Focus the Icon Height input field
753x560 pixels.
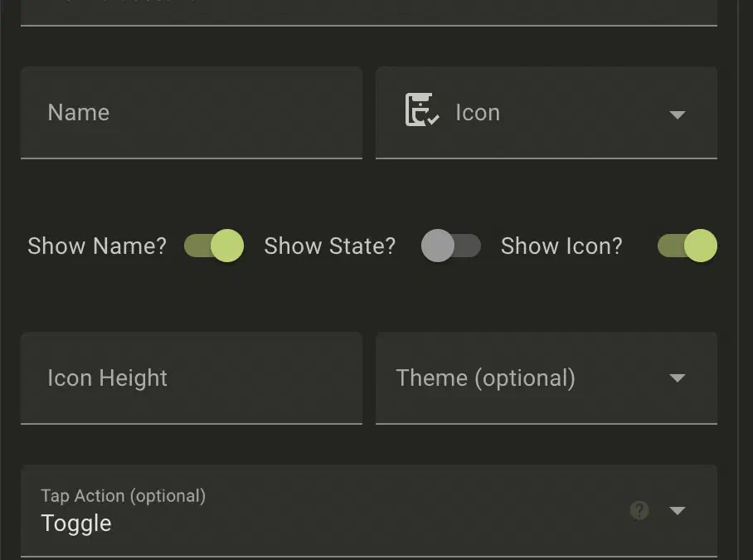(191, 378)
